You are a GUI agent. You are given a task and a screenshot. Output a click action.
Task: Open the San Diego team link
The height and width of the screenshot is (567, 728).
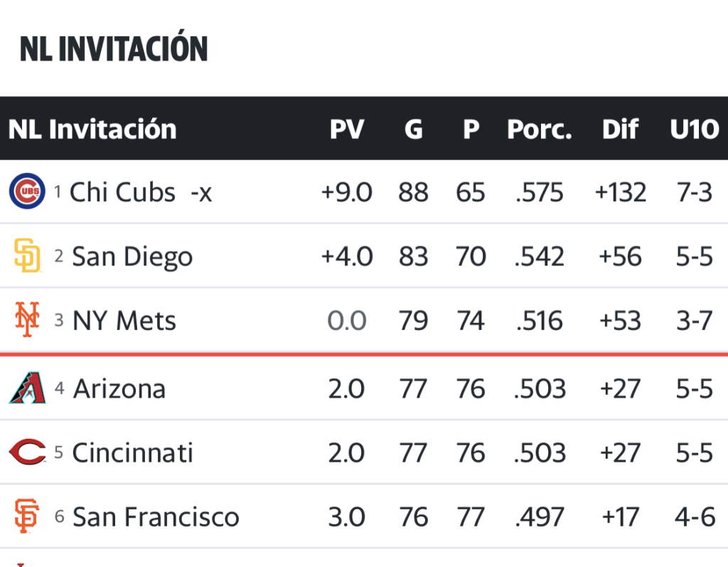pos(132,257)
